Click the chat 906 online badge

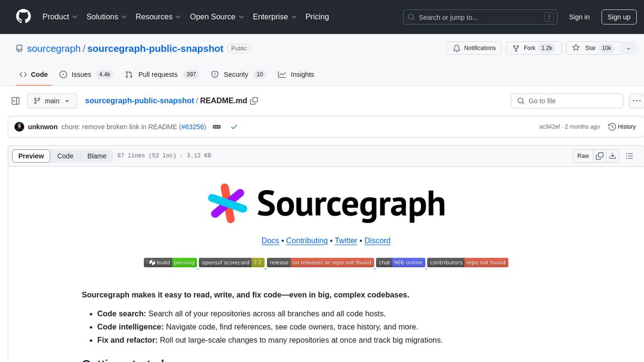point(401,262)
